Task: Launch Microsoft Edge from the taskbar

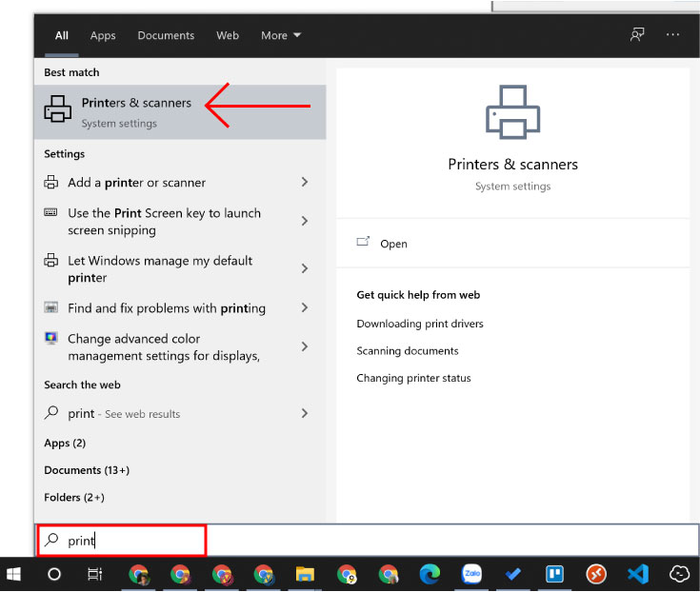Action: (430, 574)
